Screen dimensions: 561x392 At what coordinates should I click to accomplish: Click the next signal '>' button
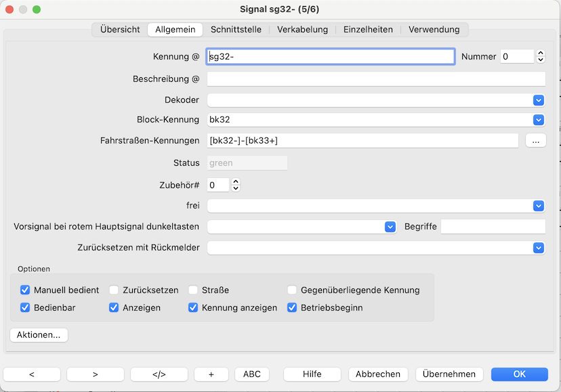click(95, 374)
